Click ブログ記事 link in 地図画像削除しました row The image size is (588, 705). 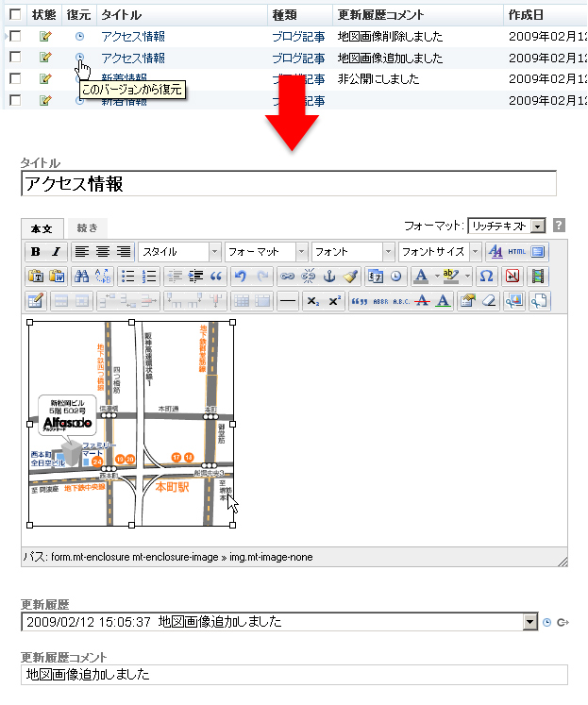[298, 37]
